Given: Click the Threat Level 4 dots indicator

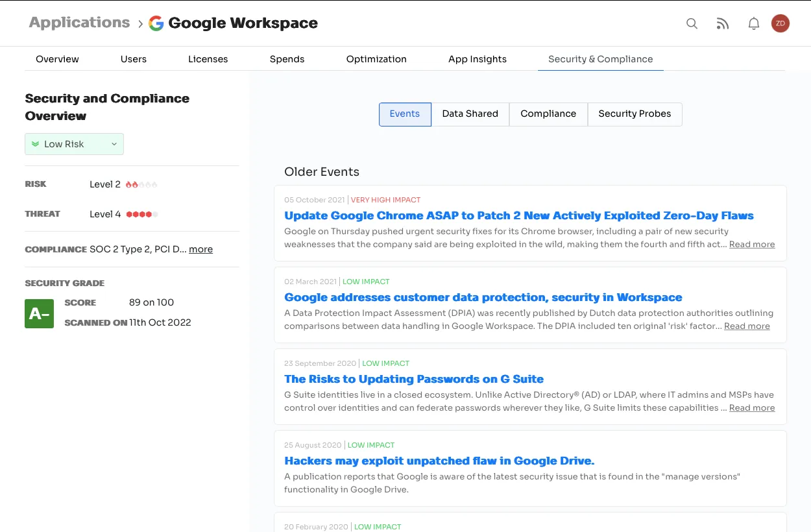Looking at the screenshot, I should (x=142, y=214).
